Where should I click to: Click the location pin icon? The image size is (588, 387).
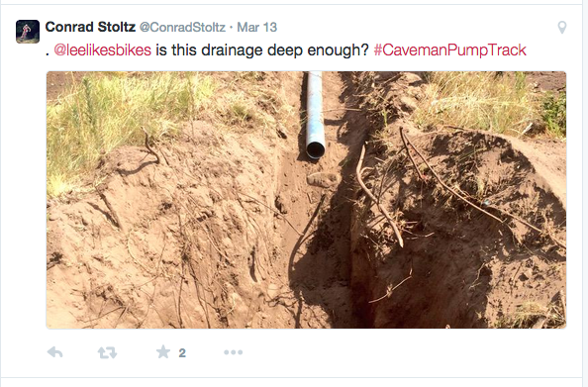(561, 28)
